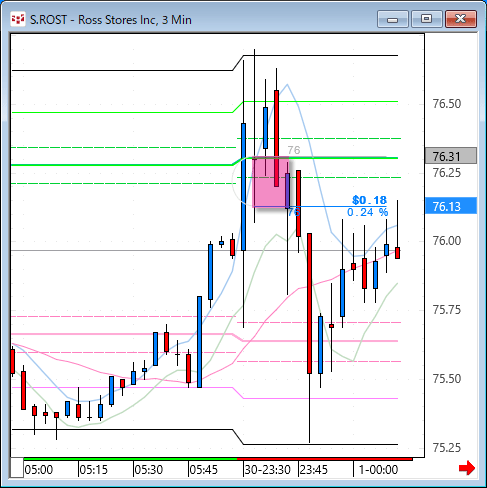Click the 05:15 time axis label
This screenshot has height=488, width=487.
tap(94, 470)
